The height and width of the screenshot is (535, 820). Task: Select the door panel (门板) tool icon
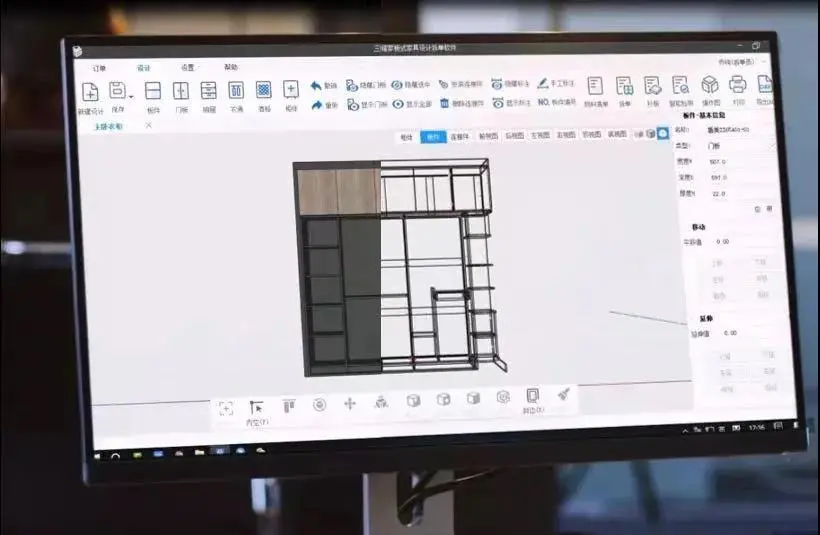(181, 90)
